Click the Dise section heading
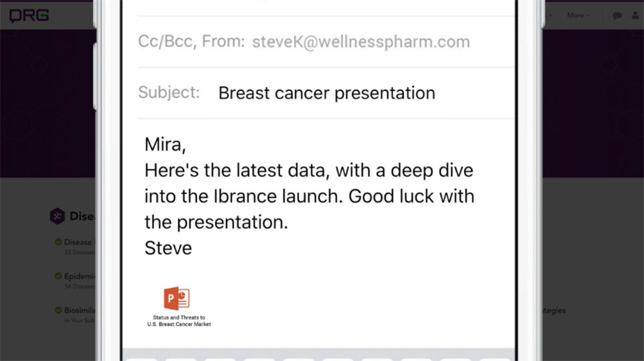The image size is (644, 361). click(x=82, y=216)
